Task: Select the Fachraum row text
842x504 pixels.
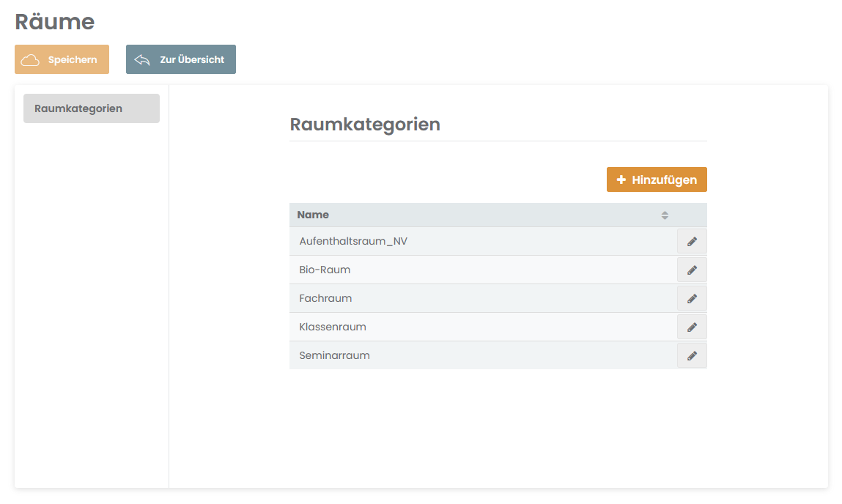Action: point(325,298)
